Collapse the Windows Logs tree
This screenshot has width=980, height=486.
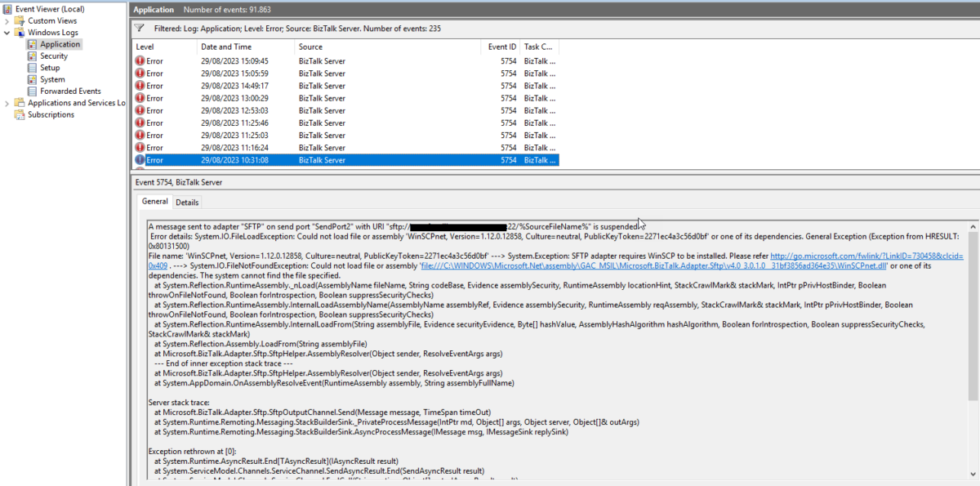click(6, 32)
